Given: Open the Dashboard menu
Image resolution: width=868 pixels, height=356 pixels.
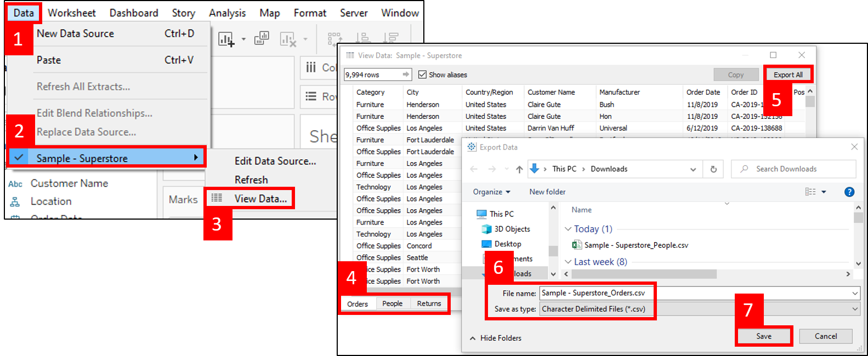Looking at the screenshot, I should 134,13.
